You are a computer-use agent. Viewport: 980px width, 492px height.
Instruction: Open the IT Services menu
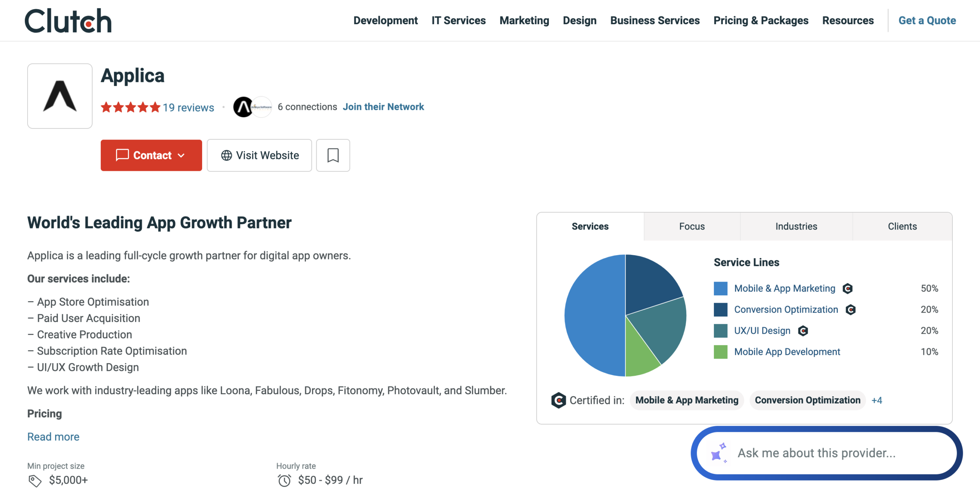[x=458, y=20]
